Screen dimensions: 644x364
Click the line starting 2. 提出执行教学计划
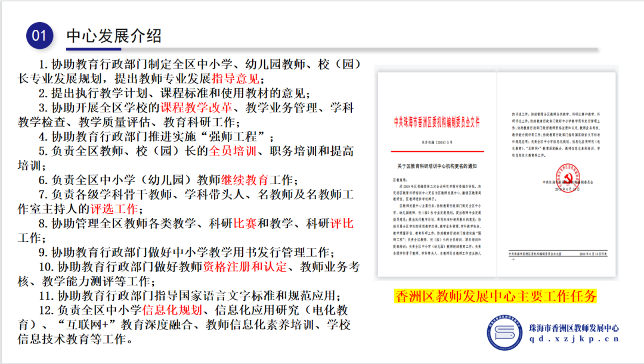click(175, 93)
